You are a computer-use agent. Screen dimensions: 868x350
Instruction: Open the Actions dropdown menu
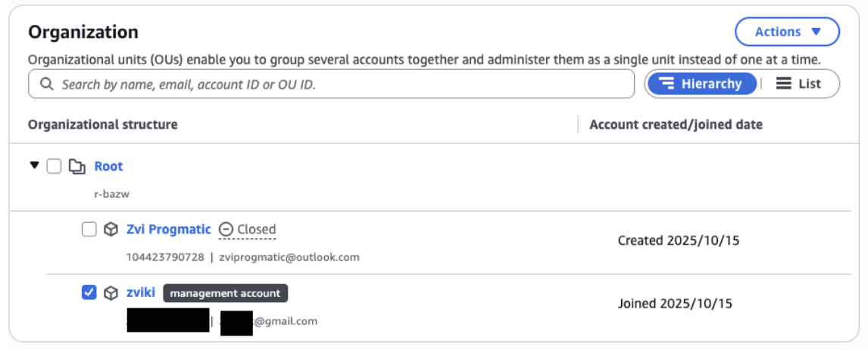(787, 32)
